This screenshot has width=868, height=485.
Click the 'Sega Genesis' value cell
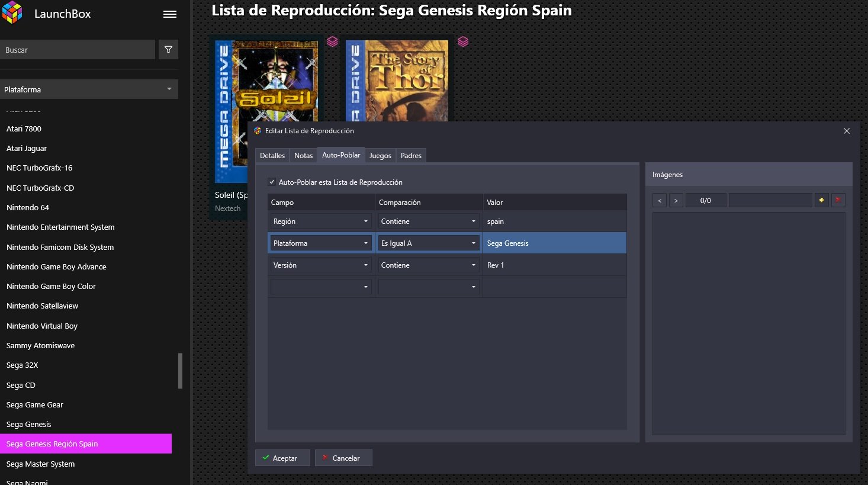tap(555, 243)
